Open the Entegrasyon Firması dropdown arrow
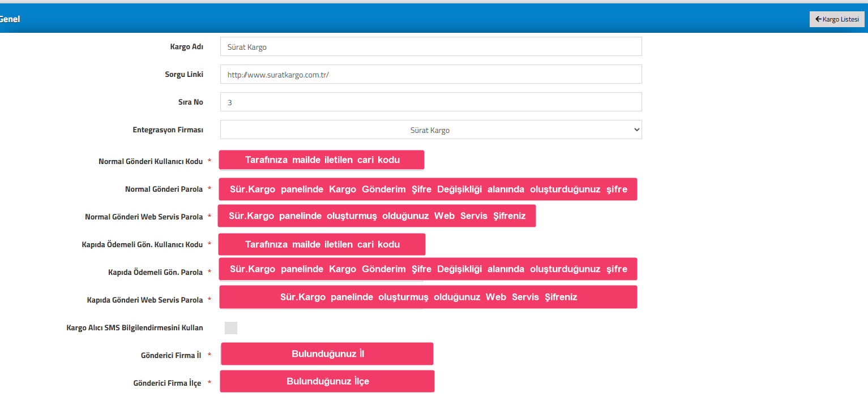 [x=636, y=130]
